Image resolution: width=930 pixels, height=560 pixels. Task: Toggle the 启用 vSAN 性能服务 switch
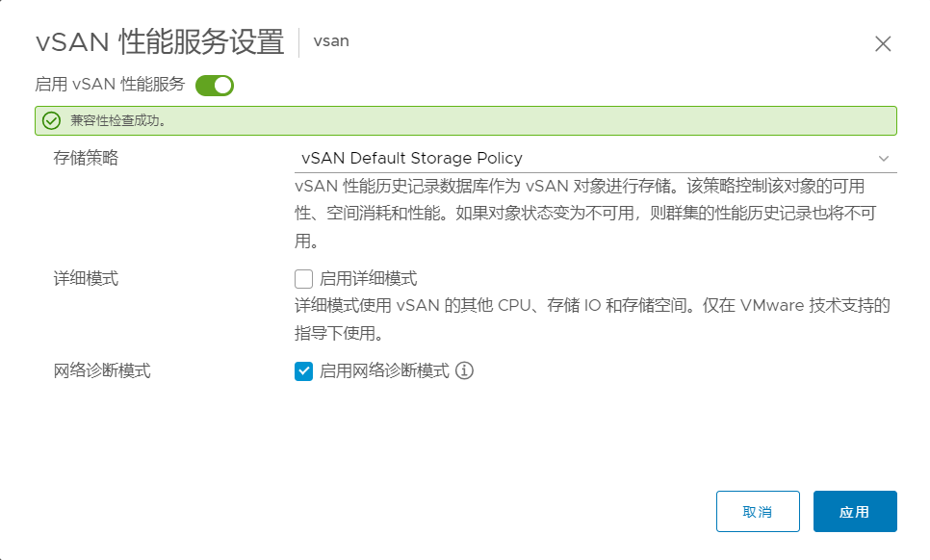click(215, 86)
